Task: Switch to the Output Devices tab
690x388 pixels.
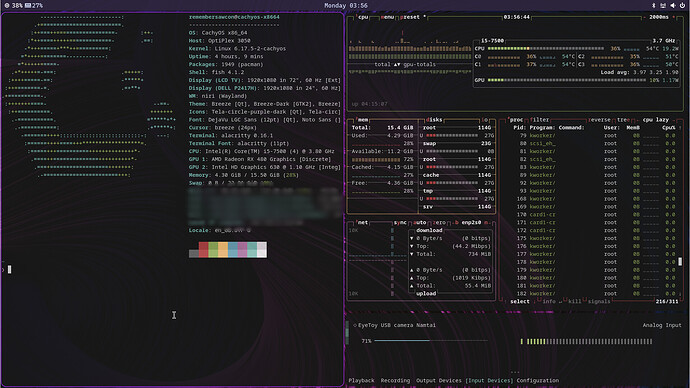Action: click(x=438, y=381)
